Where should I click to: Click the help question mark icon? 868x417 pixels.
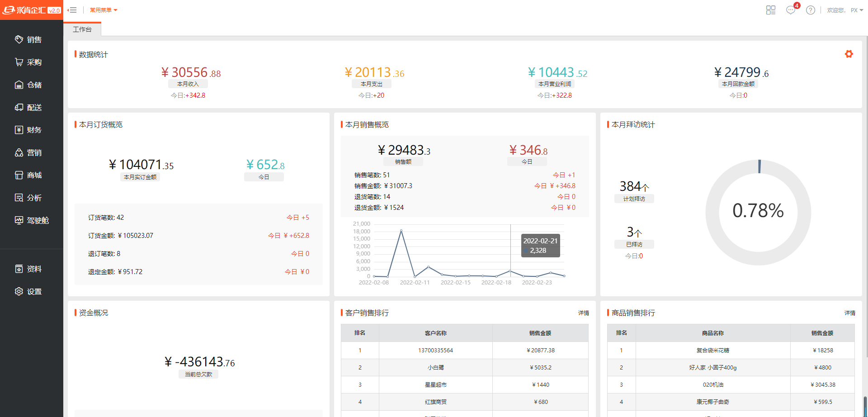tap(810, 10)
